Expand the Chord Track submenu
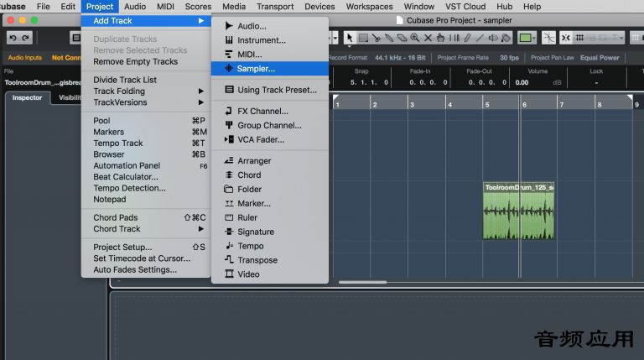The height and width of the screenshot is (360, 644). pyautogui.click(x=201, y=229)
